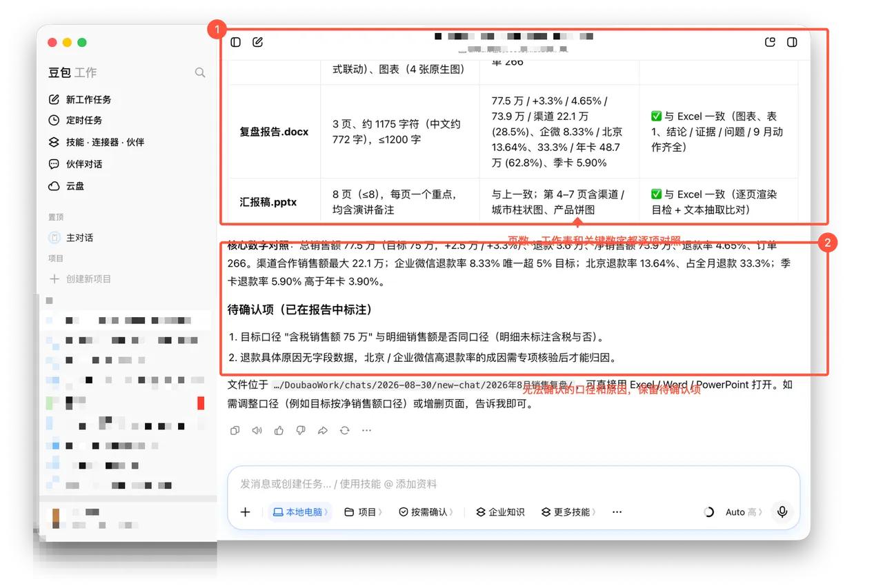Click the read-aloud speaker icon
Viewport: 883px width, 588px height.
coord(257,430)
